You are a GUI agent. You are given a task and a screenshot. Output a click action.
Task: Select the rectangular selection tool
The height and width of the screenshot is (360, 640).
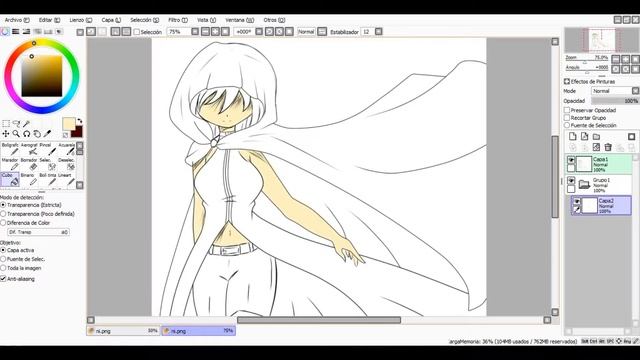click(6, 124)
